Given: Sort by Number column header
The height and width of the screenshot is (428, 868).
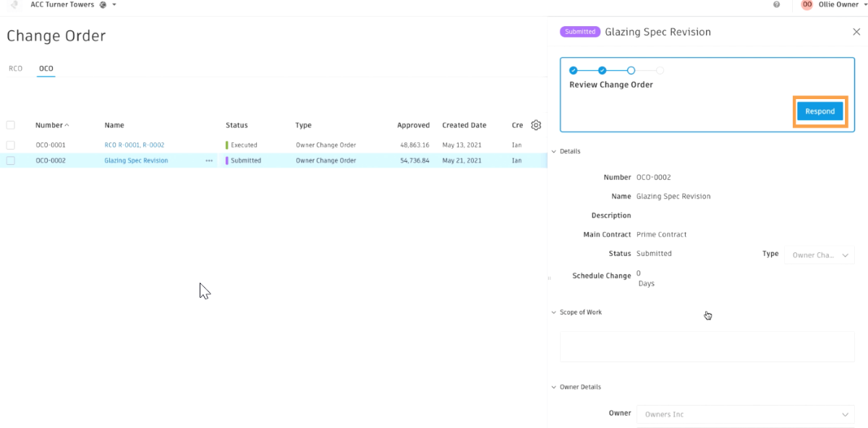Looking at the screenshot, I should tap(52, 125).
